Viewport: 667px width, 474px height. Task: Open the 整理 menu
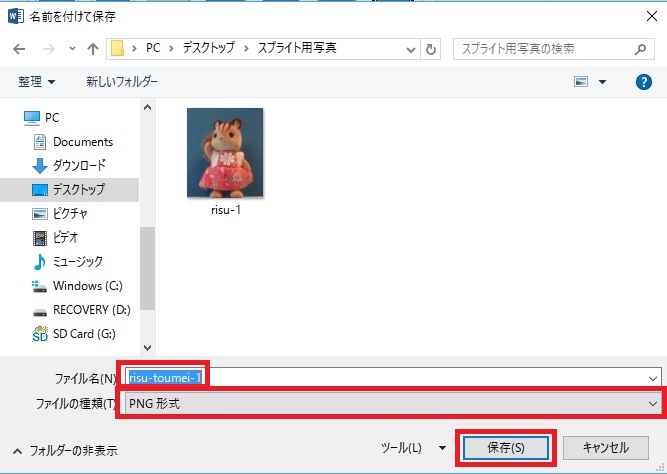pos(37,81)
